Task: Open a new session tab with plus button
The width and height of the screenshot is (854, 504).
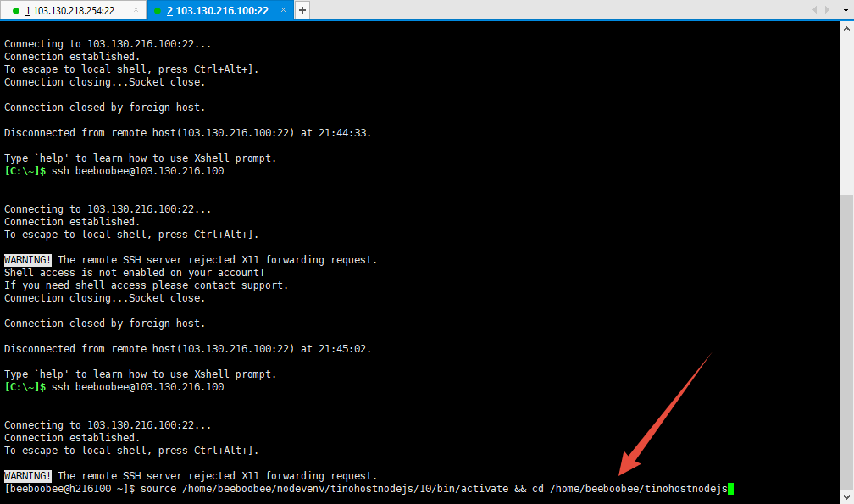Action: pyautogui.click(x=302, y=10)
